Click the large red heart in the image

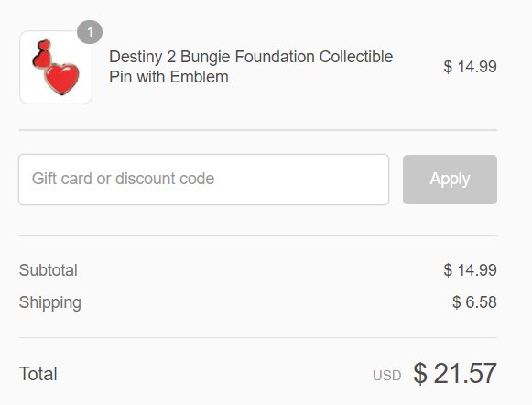coord(62,79)
